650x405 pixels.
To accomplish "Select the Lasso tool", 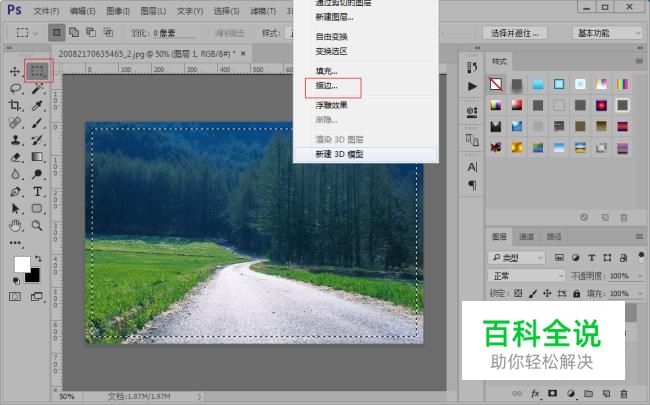I will coord(16,88).
